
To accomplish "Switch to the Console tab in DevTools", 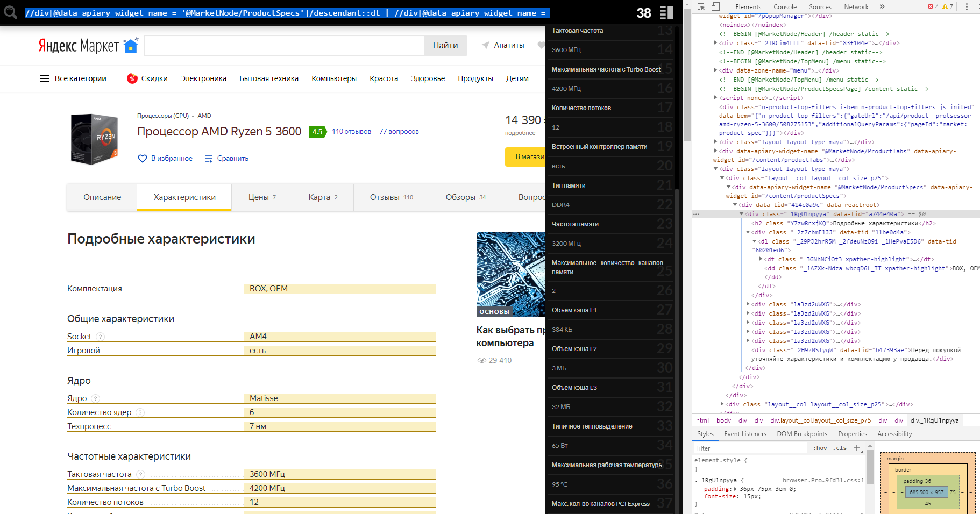I will [x=785, y=7].
